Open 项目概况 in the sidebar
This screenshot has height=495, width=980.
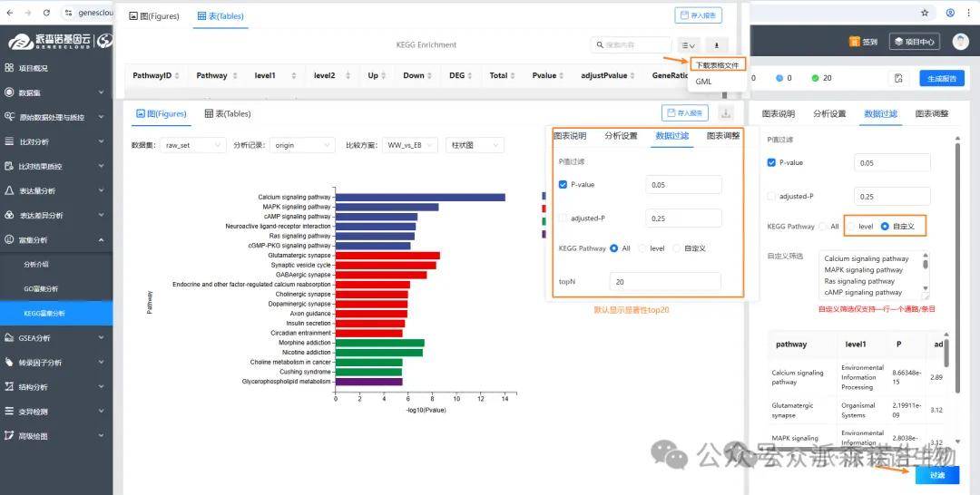click(34, 68)
